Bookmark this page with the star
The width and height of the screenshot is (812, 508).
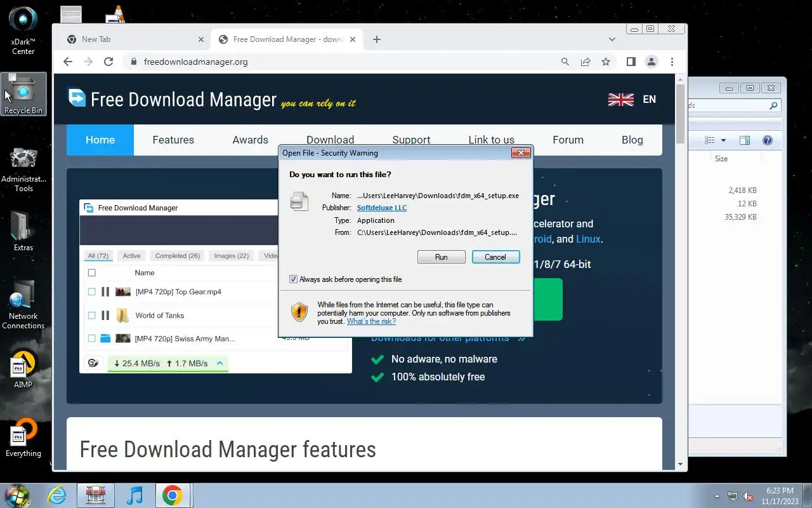(606, 62)
